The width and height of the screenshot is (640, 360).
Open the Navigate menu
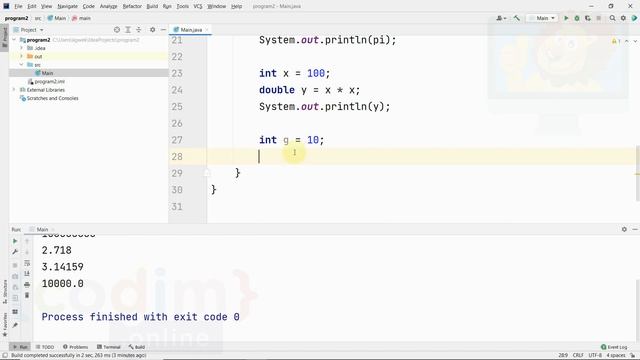coord(67,6)
